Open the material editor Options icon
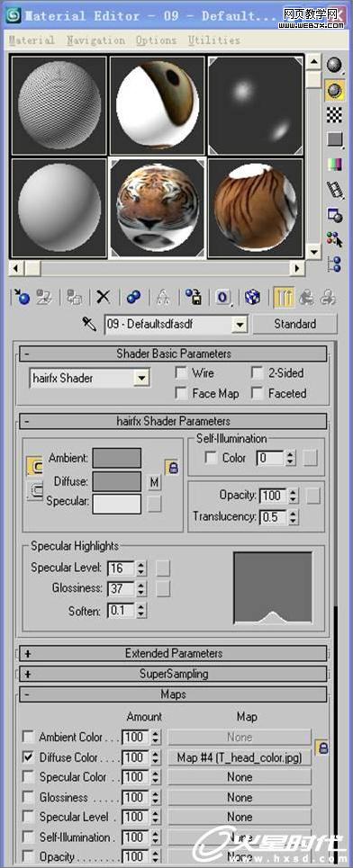353x868 pixels. coord(334,214)
